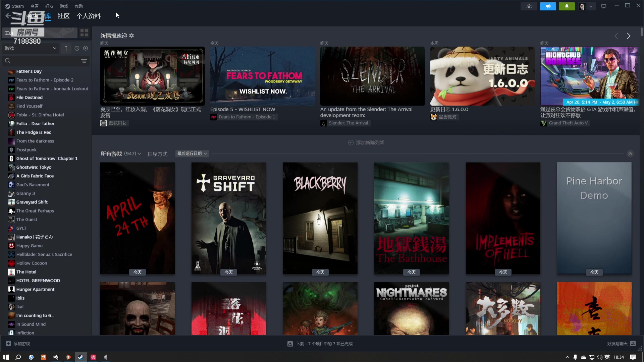Click the volume tray icon
The width and height of the screenshot is (644, 362).
pyautogui.click(x=599, y=357)
